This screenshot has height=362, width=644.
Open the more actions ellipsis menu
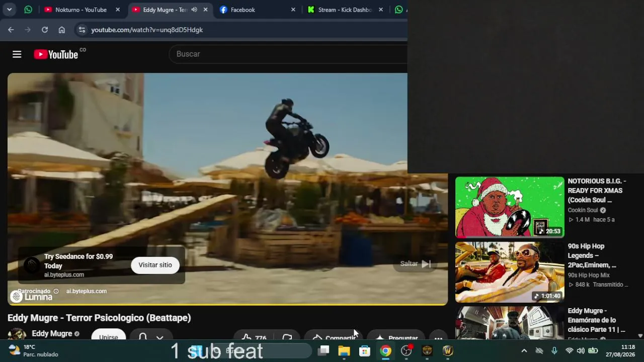(438, 336)
